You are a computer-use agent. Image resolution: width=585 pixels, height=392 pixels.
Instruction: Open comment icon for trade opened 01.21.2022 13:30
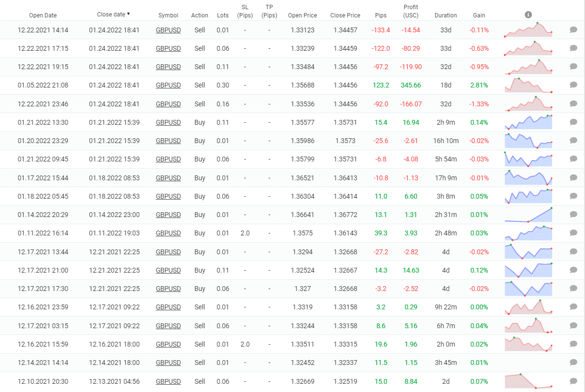coord(573,122)
